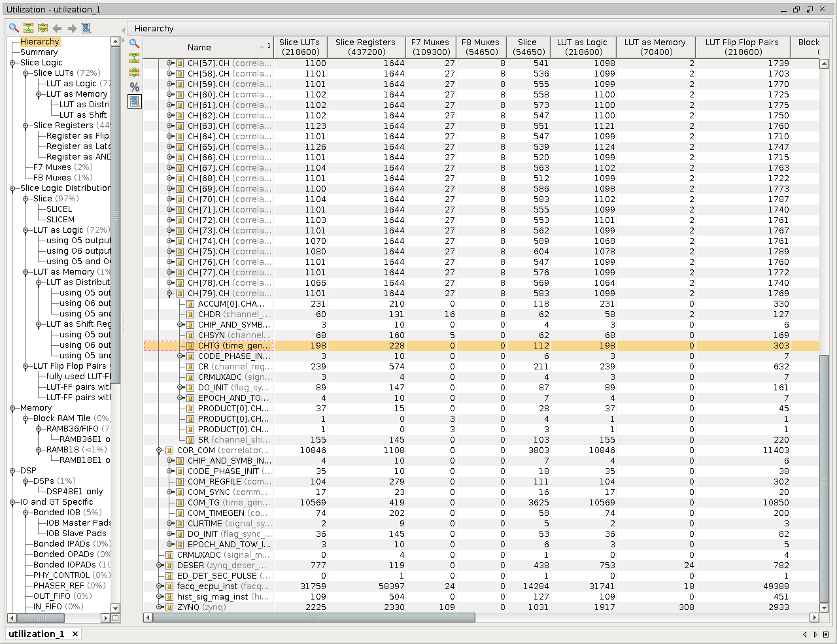The image size is (837, 644).
Task: Click Collapse All in the hierarchy table toolbar
Action: click(134, 58)
